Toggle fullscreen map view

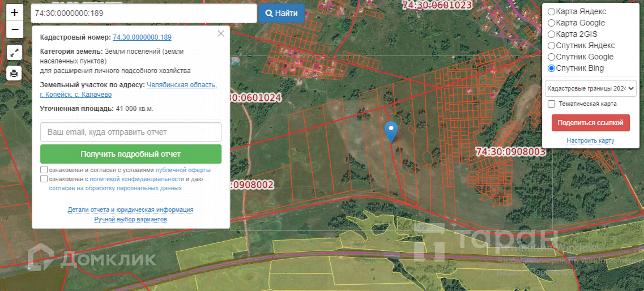(x=14, y=53)
